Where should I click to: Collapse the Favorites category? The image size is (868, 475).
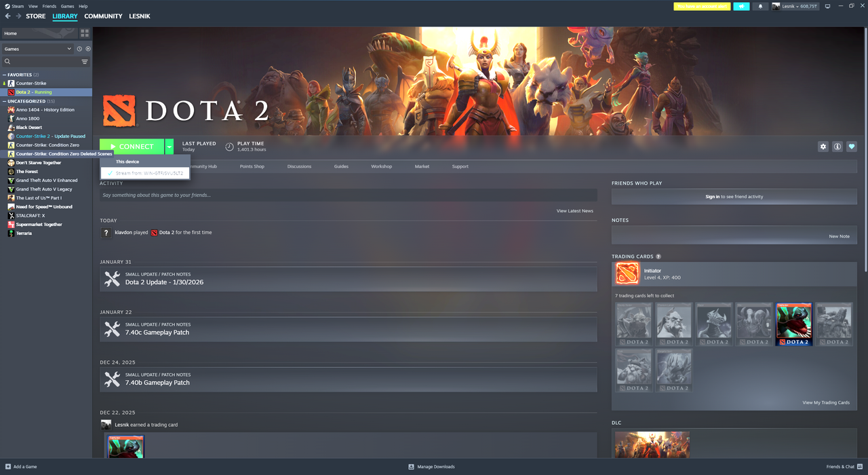4,75
